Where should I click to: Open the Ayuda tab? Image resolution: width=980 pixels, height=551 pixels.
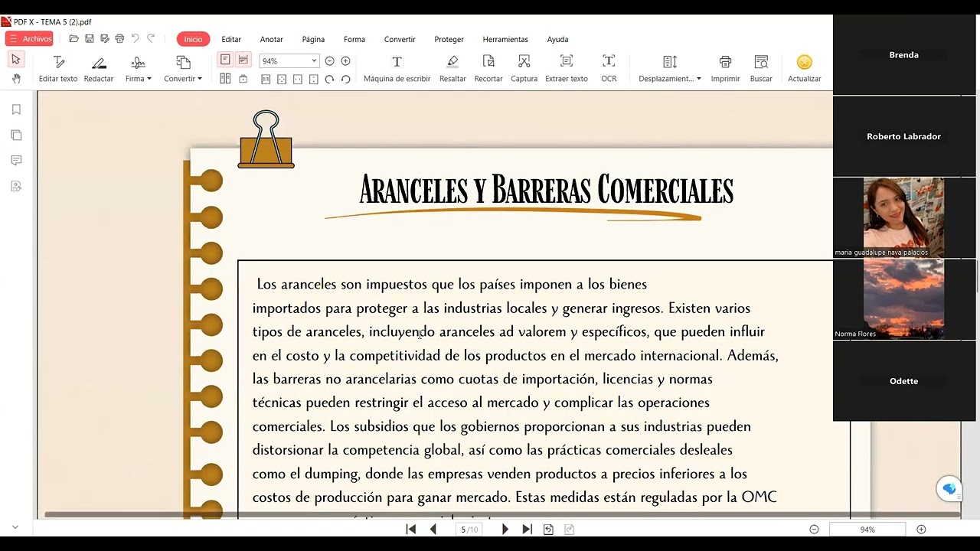tap(557, 39)
